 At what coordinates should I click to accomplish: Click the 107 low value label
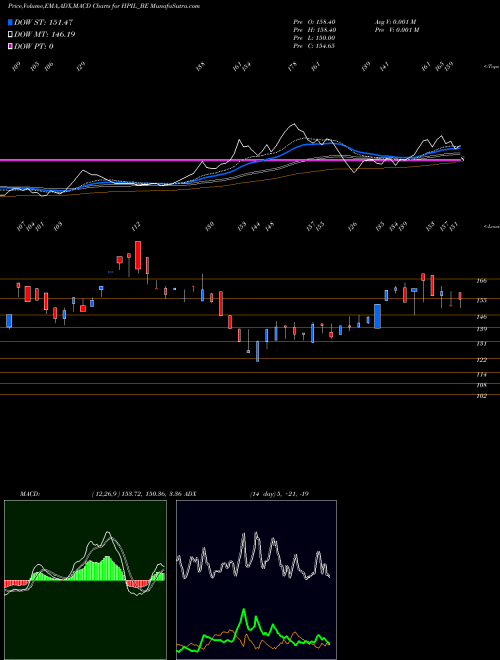pos(20,226)
